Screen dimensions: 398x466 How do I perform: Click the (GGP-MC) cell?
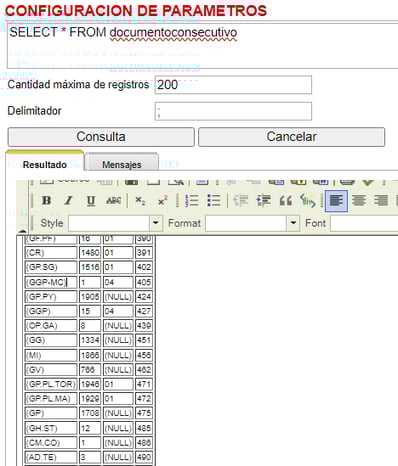pyautogui.click(x=51, y=282)
